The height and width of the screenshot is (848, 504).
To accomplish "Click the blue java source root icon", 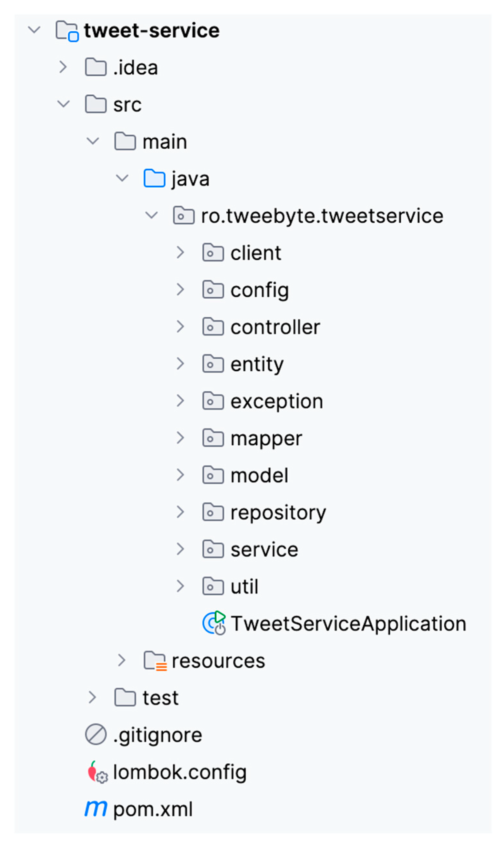I will [155, 178].
